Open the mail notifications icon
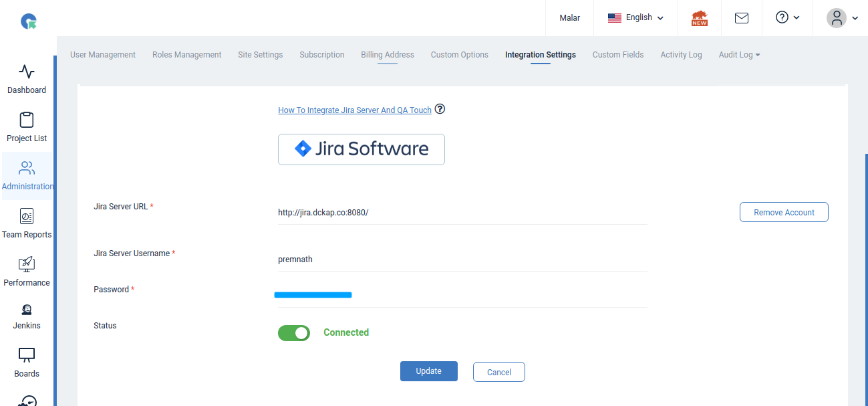868x406 pixels. pyautogui.click(x=741, y=18)
